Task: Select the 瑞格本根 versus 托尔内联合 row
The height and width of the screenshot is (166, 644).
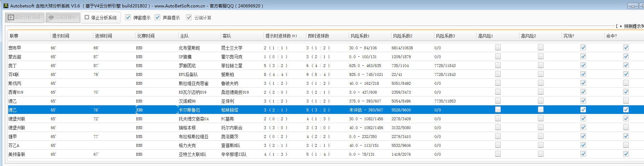Action: coord(187,128)
